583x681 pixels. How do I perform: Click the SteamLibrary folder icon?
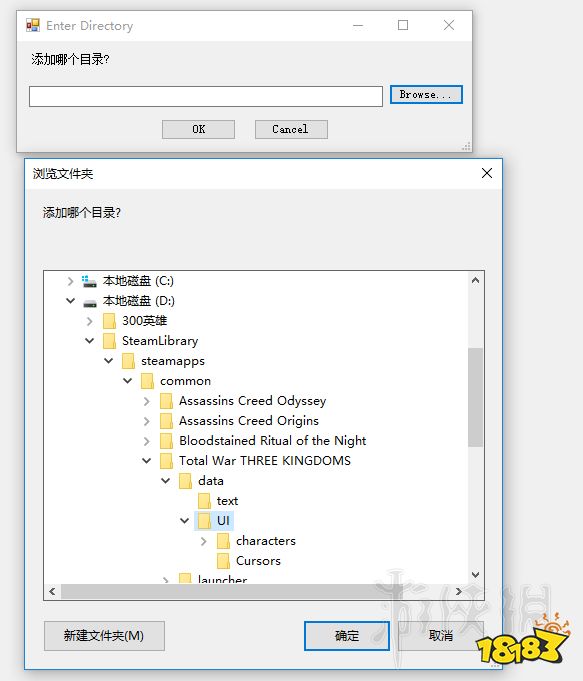tap(109, 341)
